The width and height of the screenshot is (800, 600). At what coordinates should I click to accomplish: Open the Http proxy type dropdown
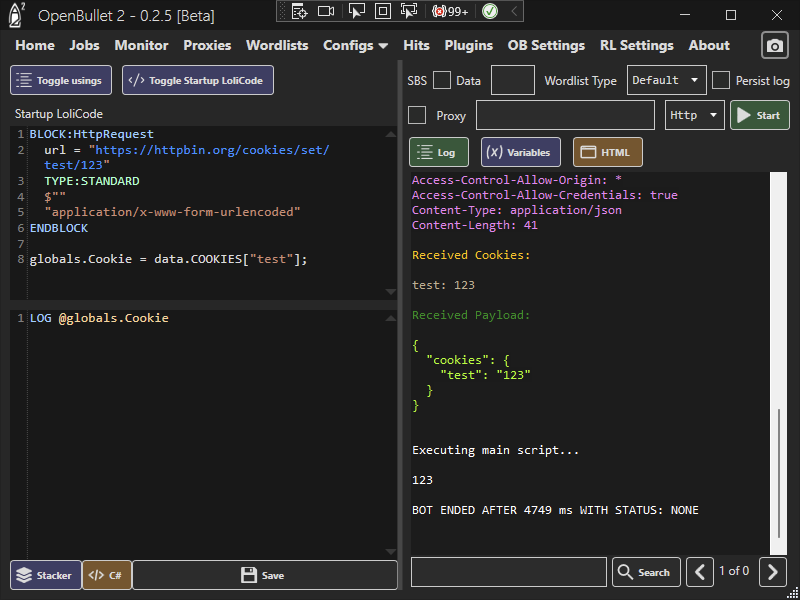pyautogui.click(x=694, y=115)
